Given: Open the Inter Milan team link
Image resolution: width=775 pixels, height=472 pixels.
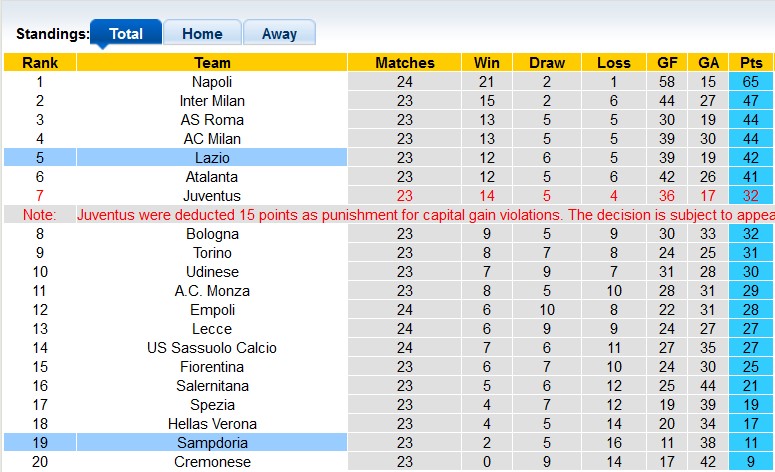Looking at the screenshot, I should click(212, 101).
